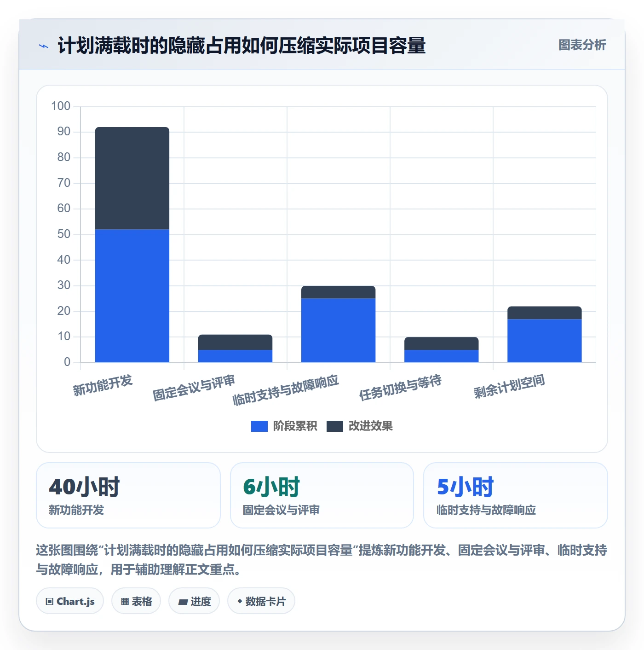Click the 进度 chip bar icon
This screenshot has height=650, width=644.
(183, 602)
